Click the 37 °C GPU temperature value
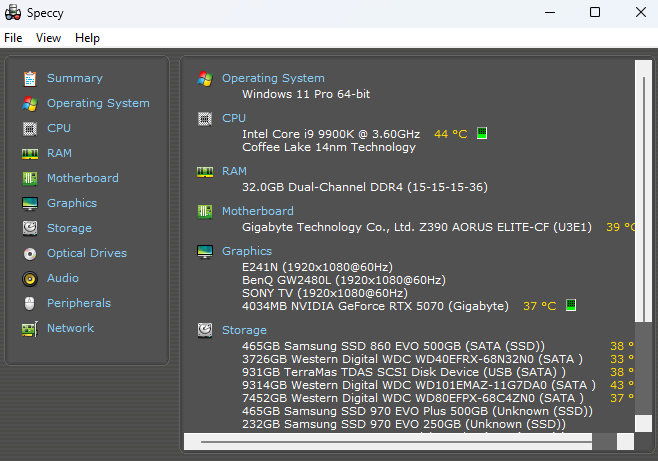 pyautogui.click(x=540, y=306)
